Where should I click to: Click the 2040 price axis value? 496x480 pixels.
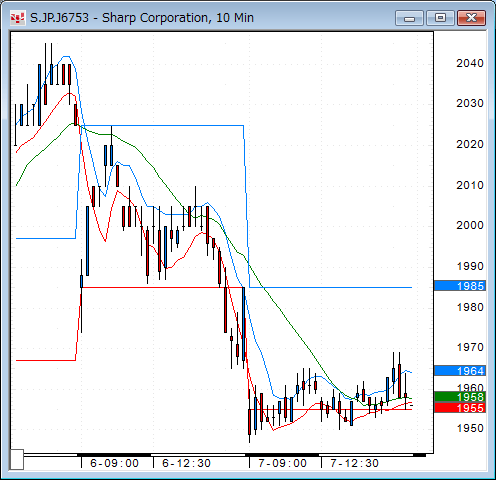[x=470, y=63]
